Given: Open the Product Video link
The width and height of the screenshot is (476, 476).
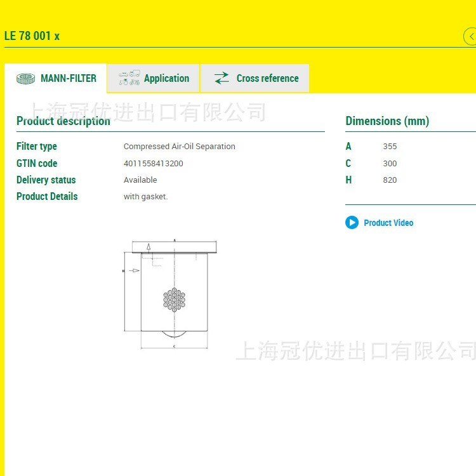Looking at the screenshot, I should pos(388,223).
